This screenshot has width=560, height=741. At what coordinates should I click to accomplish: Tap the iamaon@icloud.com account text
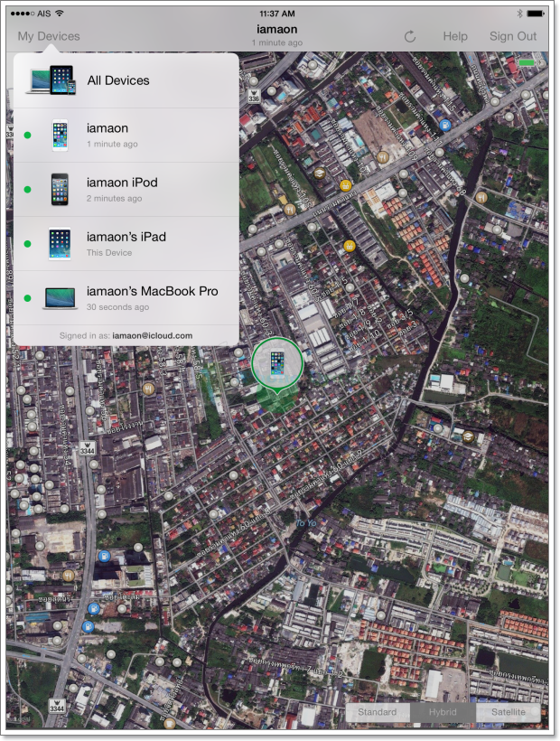(152, 335)
